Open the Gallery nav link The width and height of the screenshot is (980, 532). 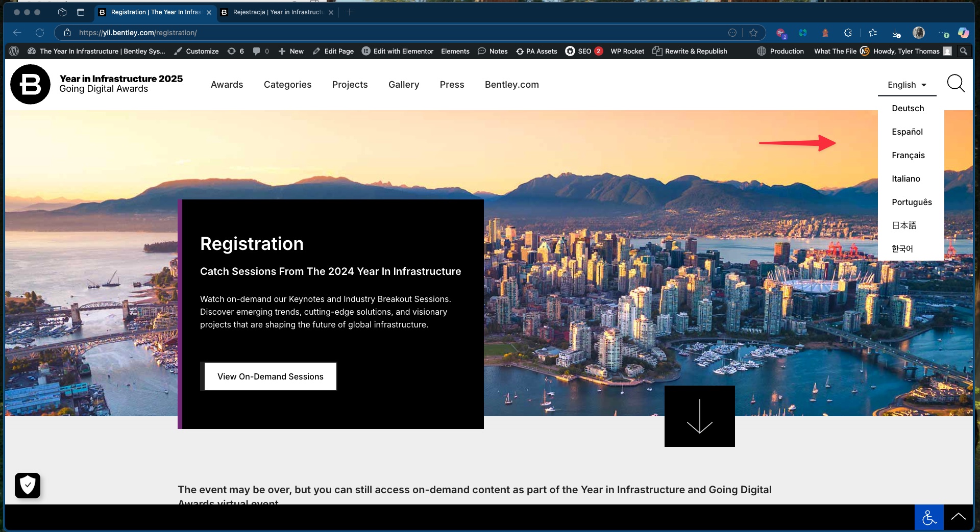[403, 85]
